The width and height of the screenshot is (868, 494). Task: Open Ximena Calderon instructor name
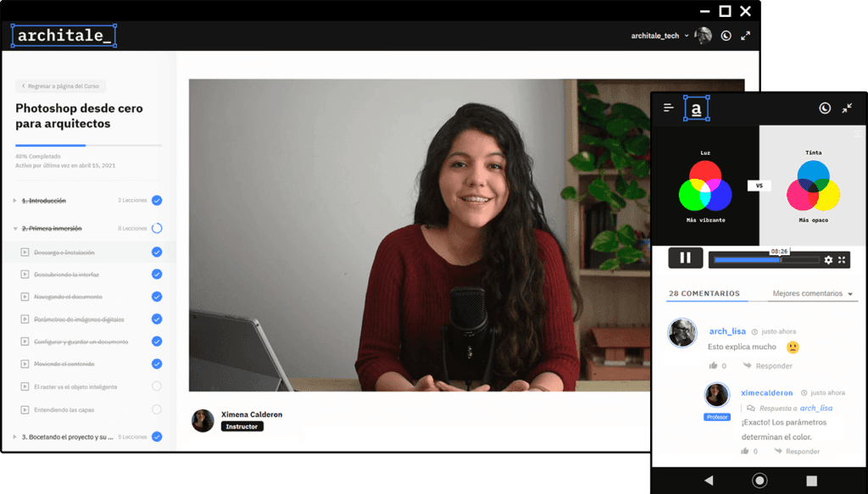[252, 414]
